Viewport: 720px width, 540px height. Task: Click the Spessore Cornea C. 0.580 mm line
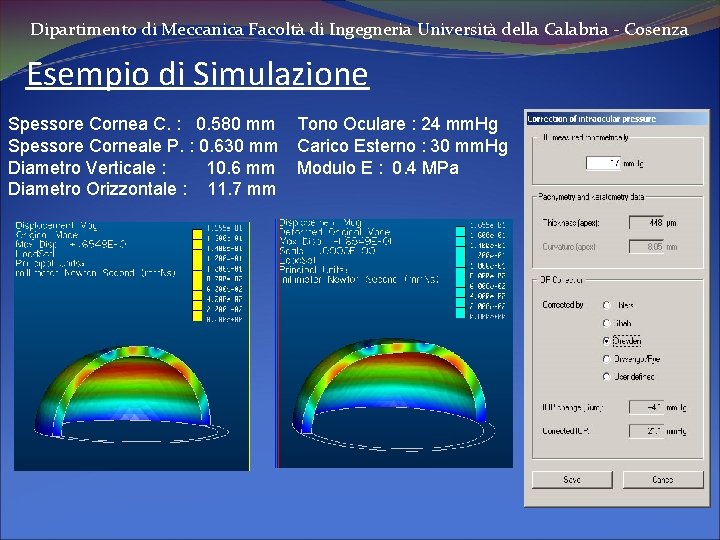pyautogui.click(x=141, y=124)
